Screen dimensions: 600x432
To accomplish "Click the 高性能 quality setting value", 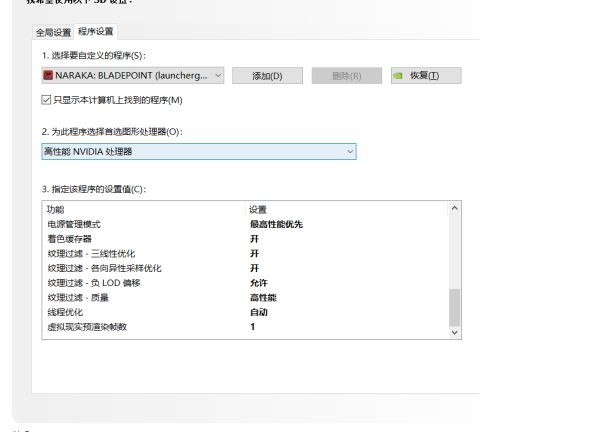I will click(x=263, y=297).
